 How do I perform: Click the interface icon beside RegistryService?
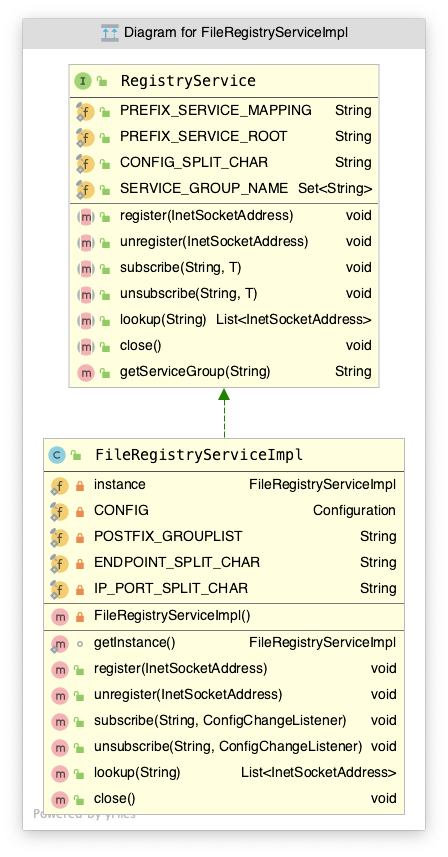pyautogui.click(x=82, y=81)
